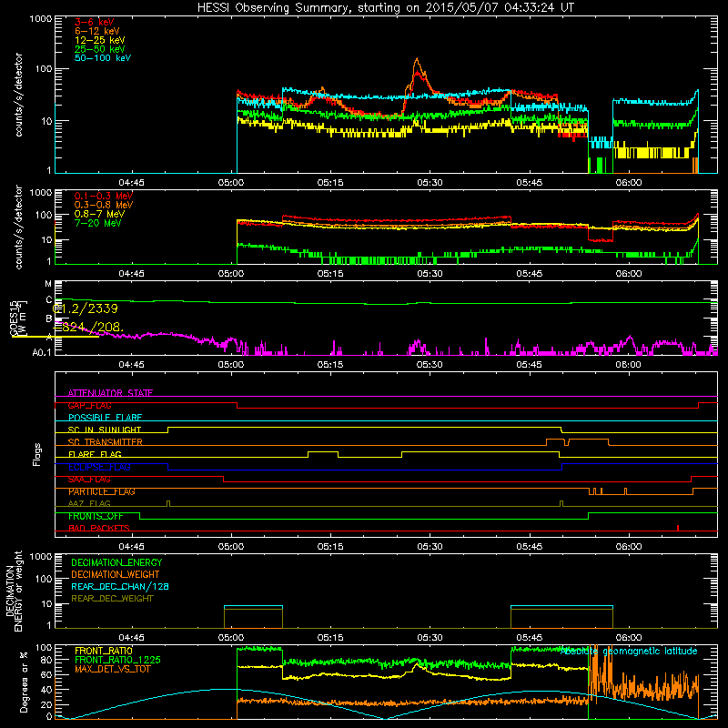Click the DECIMATION ENERGY or weight axis title

coord(14,591)
